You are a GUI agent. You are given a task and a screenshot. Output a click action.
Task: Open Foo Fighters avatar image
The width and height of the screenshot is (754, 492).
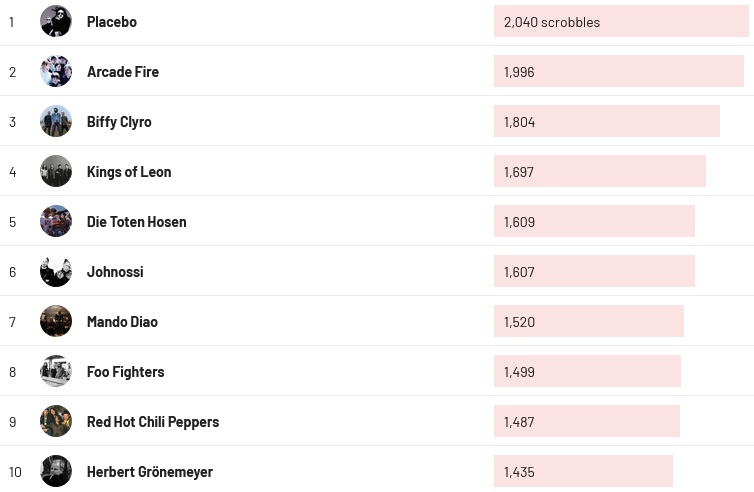[x=56, y=371]
